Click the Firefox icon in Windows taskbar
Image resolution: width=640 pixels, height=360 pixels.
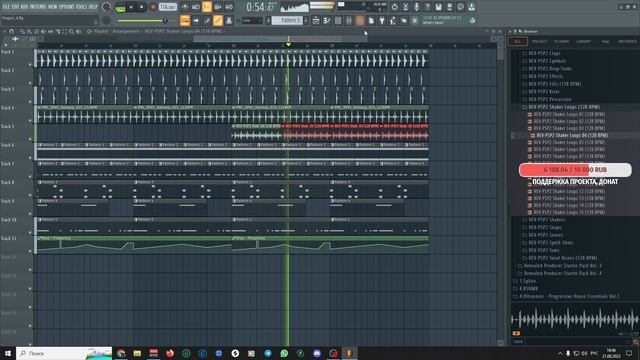coord(170,353)
